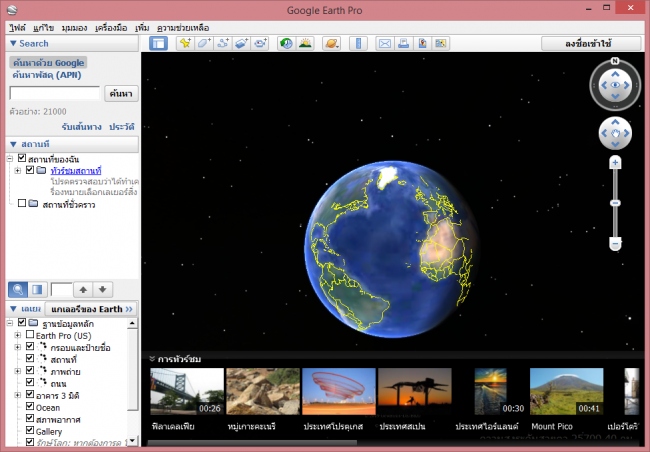Click the zoom slider handle

pos(616,201)
